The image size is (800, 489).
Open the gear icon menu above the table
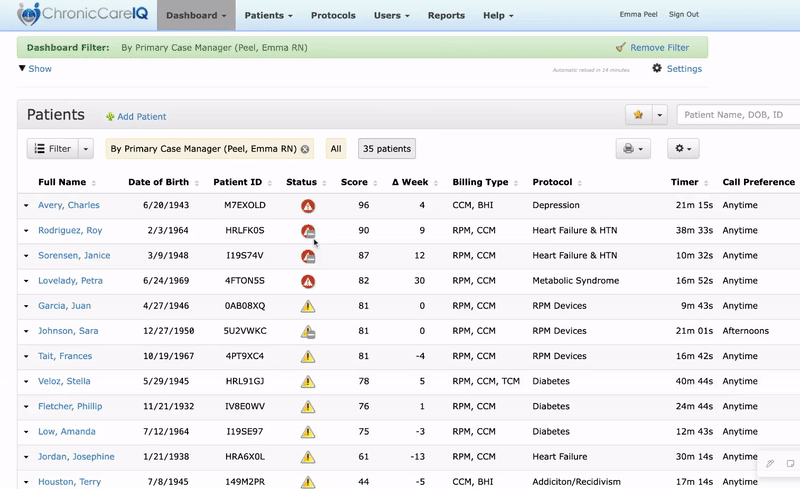pos(683,148)
